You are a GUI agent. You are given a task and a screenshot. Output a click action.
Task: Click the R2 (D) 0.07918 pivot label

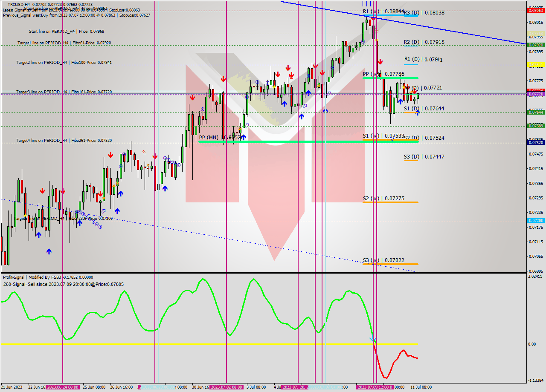(424, 42)
